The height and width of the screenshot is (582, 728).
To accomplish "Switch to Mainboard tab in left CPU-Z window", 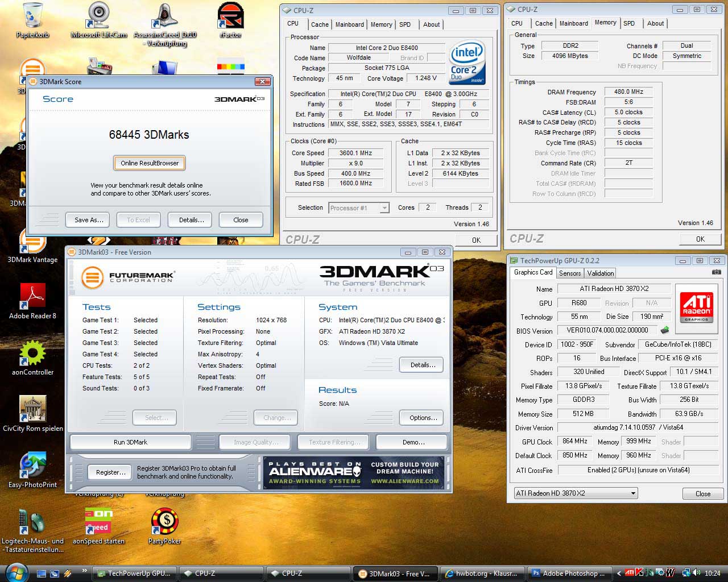I will click(350, 24).
